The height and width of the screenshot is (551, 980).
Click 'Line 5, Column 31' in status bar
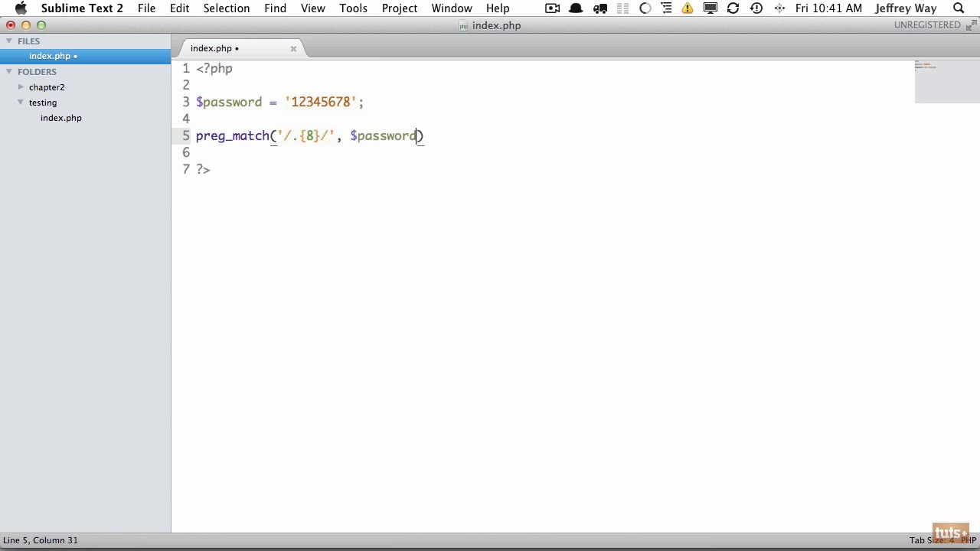(41, 540)
